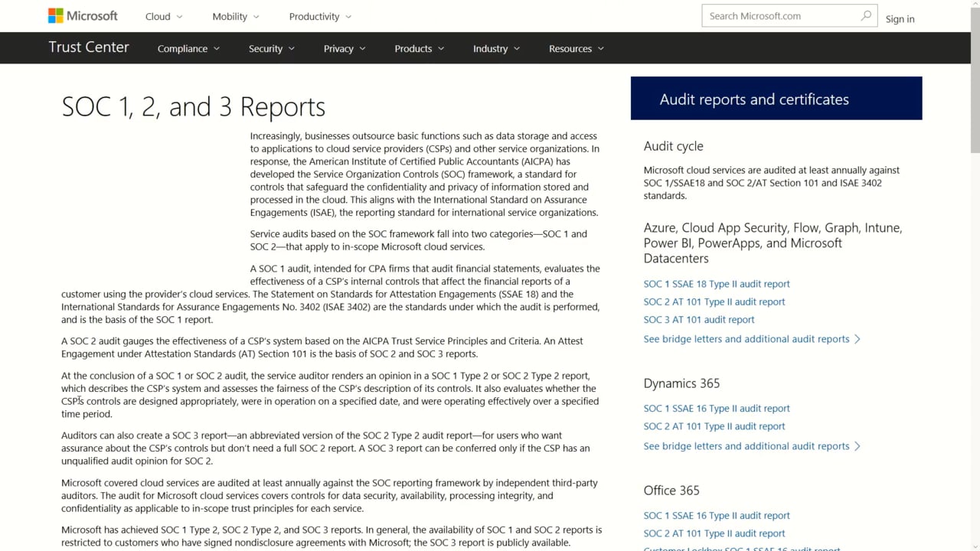The height and width of the screenshot is (551, 980).
Task: Expand the Privacy navigation menu
Action: [345, 48]
